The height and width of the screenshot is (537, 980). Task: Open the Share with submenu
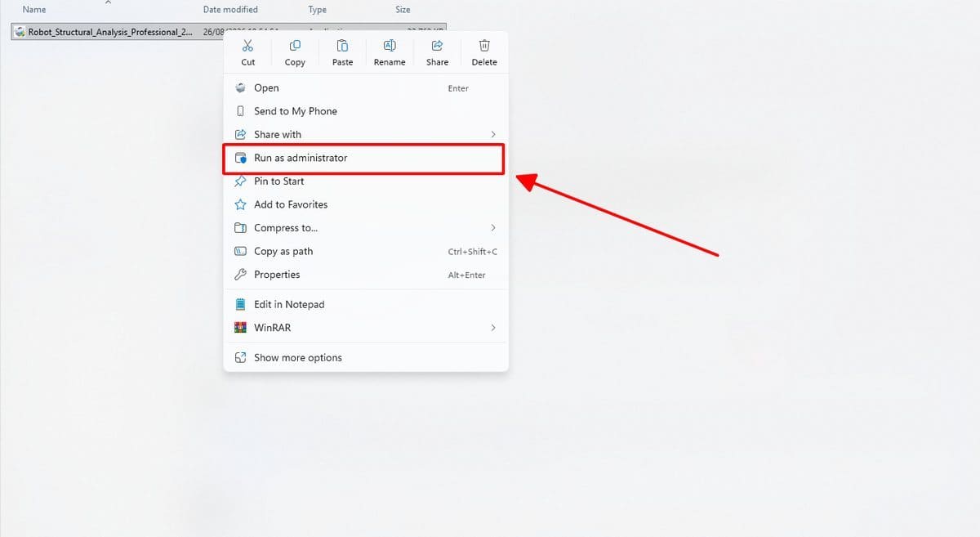(366, 134)
